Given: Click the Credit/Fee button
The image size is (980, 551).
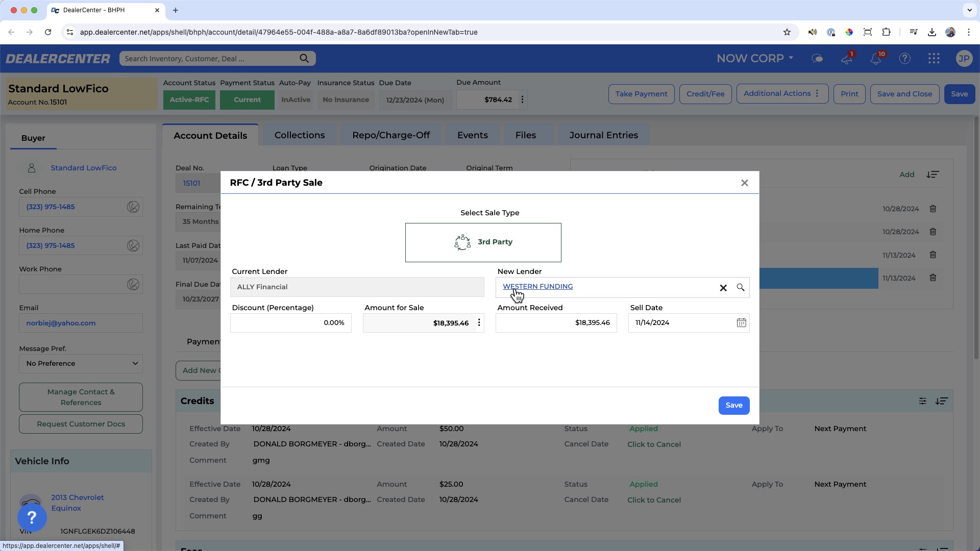Looking at the screenshot, I should point(705,94).
